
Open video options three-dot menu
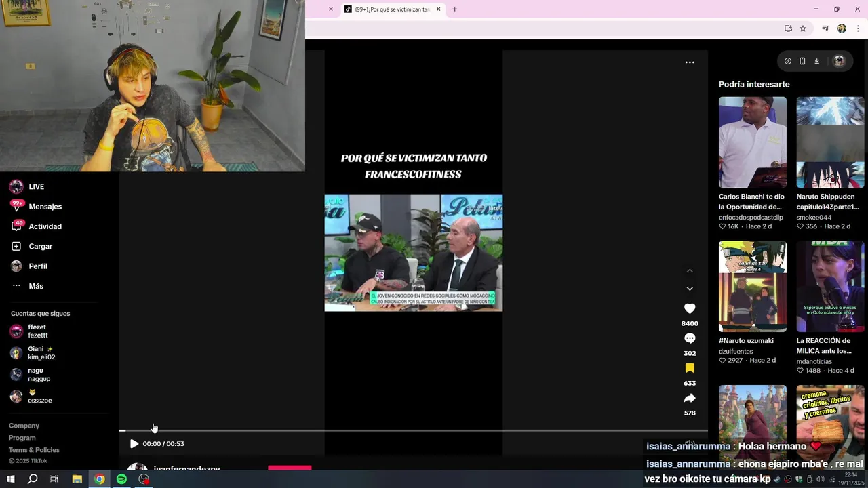click(x=690, y=62)
